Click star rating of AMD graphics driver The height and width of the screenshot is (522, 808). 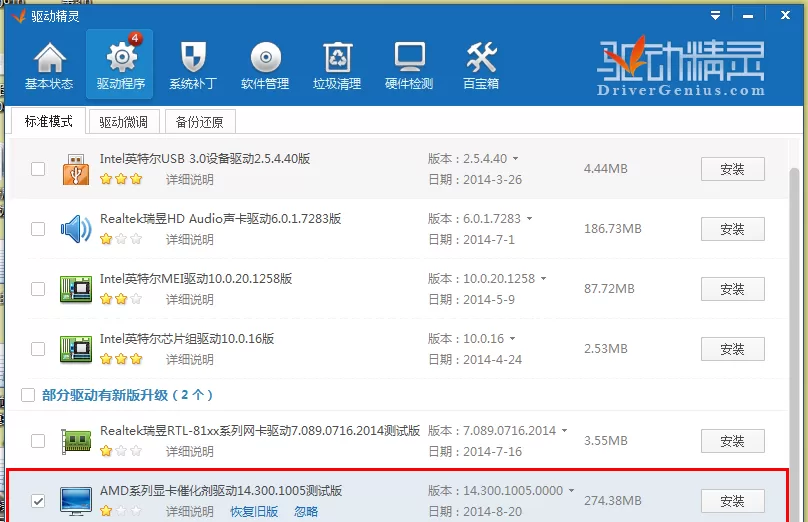click(x=121, y=511)
